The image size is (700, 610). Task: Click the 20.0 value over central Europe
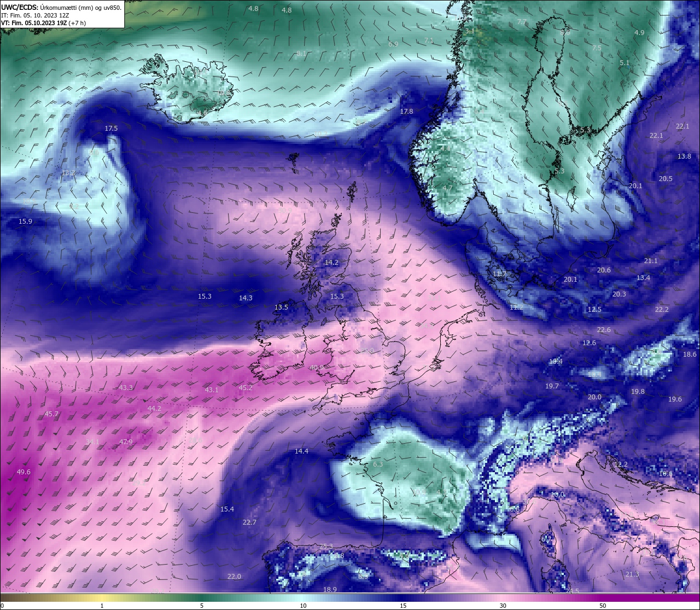click(594, 397)
